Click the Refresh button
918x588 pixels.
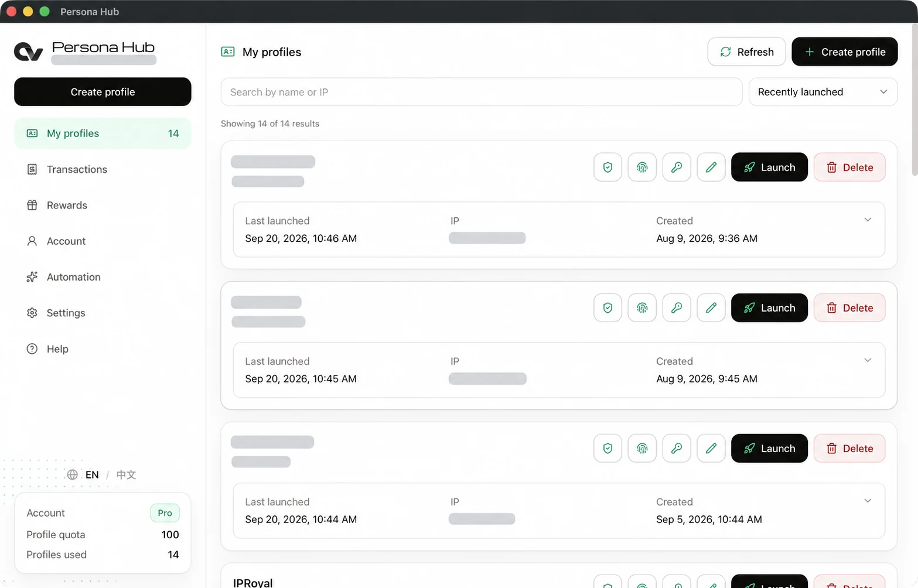click(746, 52)
